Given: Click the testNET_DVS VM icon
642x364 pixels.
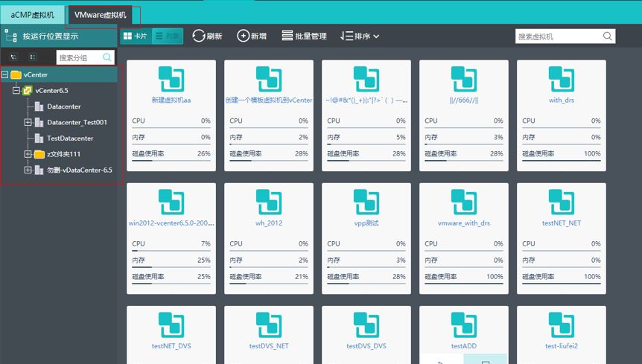Looking at the screenshot, I should pos(171,325).
